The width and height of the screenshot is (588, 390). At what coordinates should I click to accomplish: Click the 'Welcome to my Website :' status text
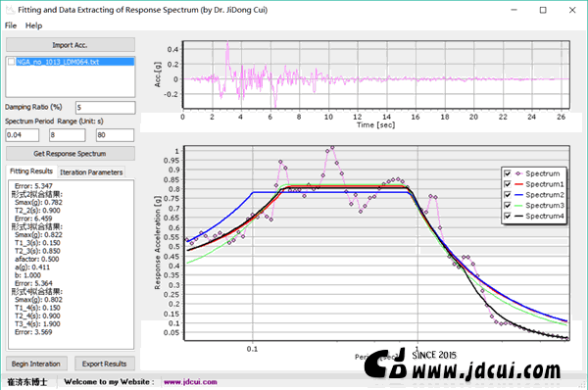109,382
